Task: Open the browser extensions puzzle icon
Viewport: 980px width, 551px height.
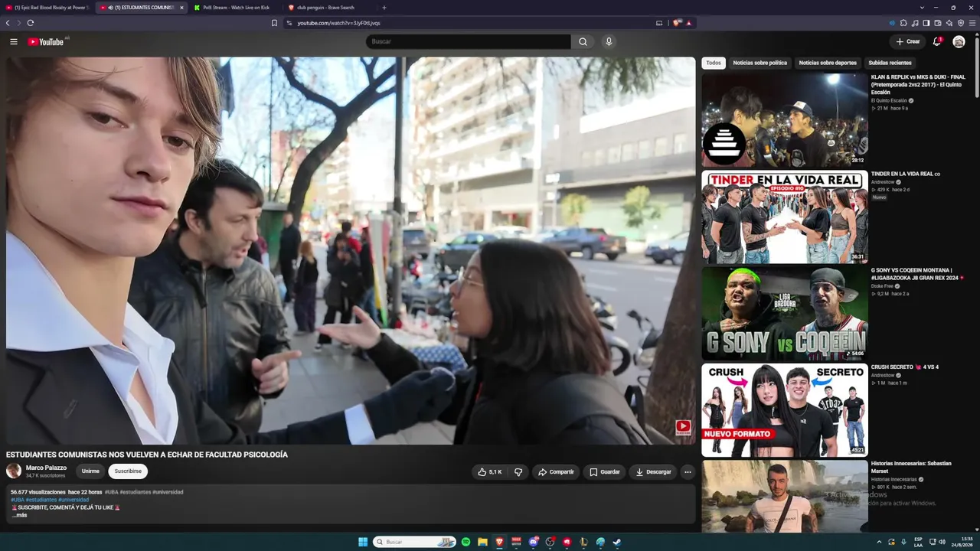Action: pyautogui.click(x=903, y=23)
